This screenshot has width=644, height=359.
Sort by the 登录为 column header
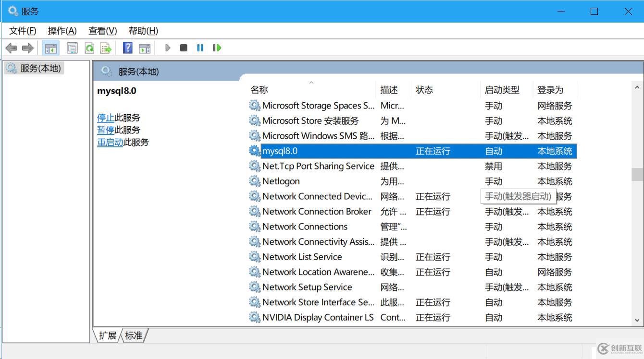(x=555, y=90)
